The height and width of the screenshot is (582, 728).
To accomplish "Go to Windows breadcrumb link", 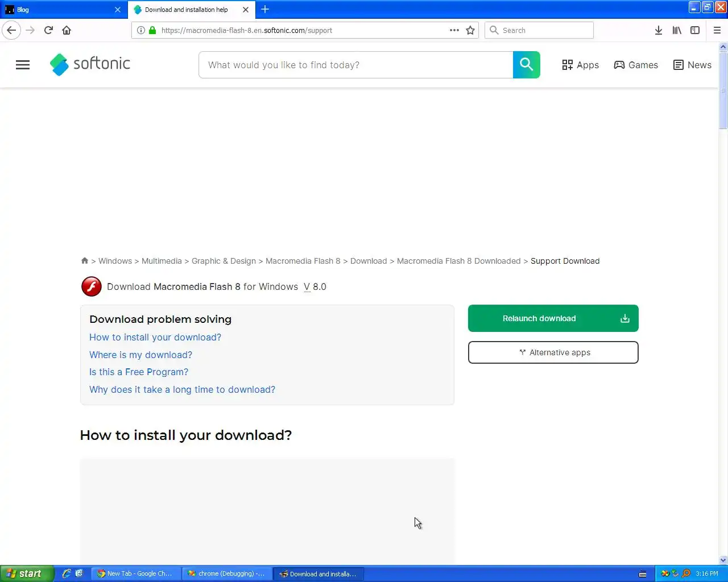I will pyautogui.click(x=115, y=261).
